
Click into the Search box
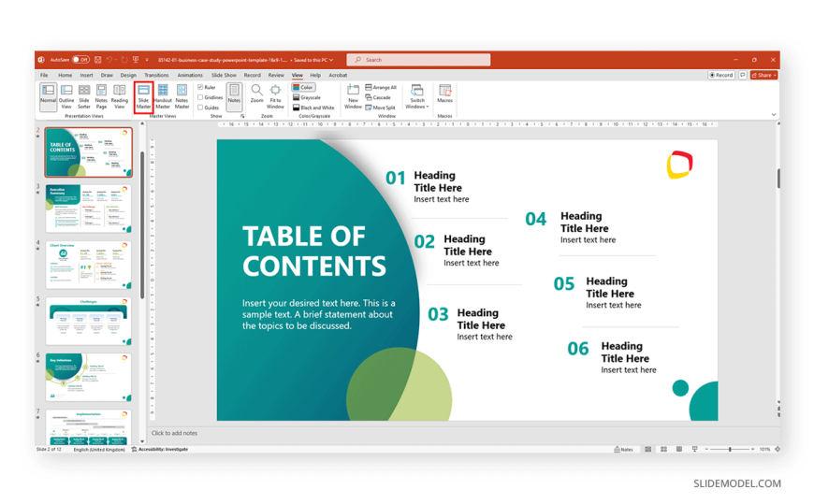tap(418, 60)
